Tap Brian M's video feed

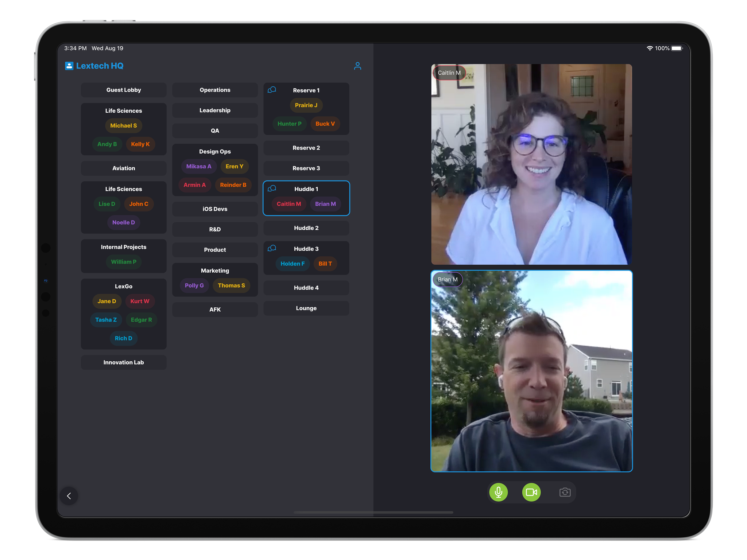tap(532, 371)
